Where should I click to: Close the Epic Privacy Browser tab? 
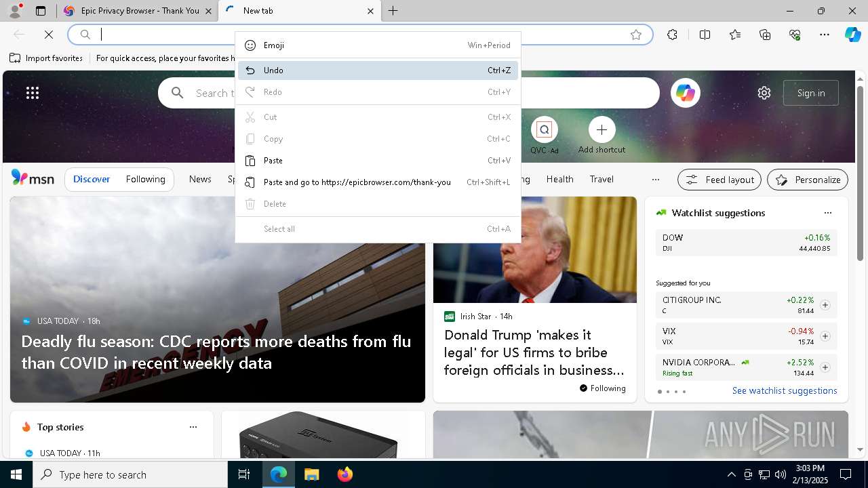click(x=209, y=11)
